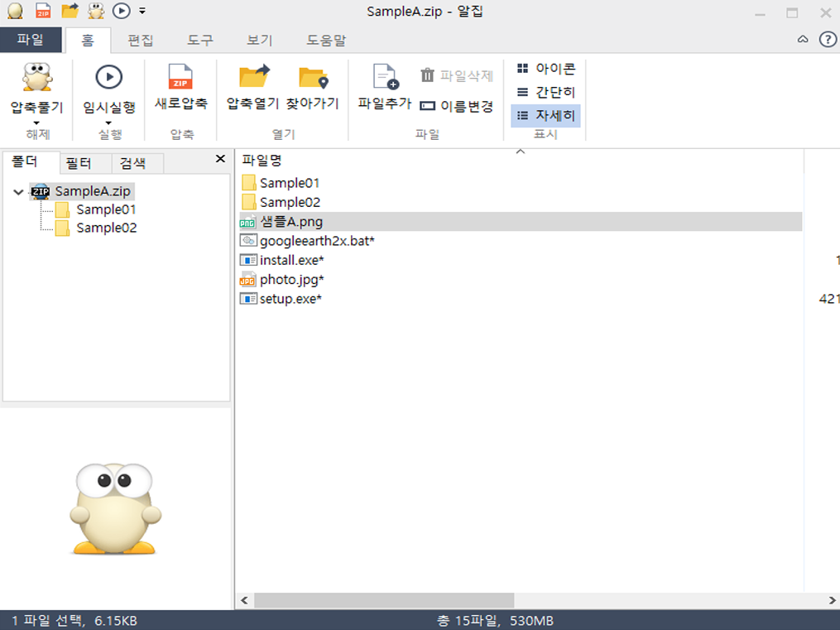Select the 아이콘 view mode

tap(546, 69)
